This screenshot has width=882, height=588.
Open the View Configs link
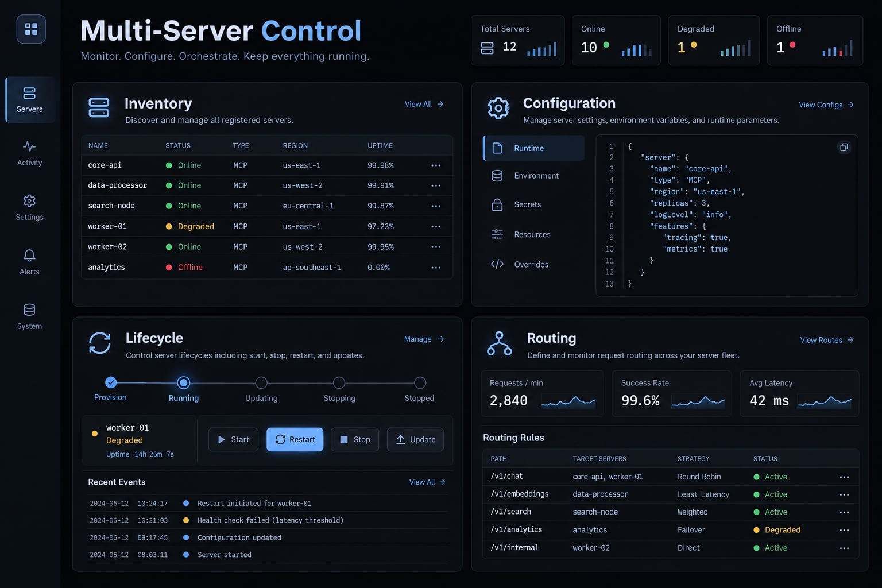[x=826, y=105]
